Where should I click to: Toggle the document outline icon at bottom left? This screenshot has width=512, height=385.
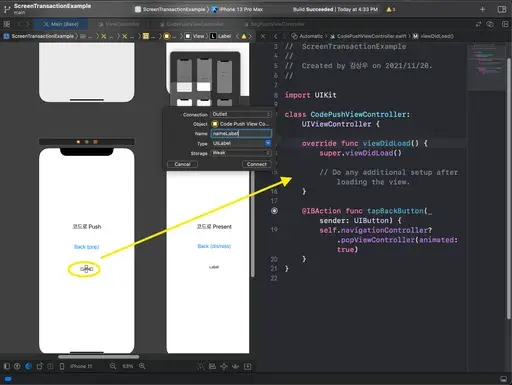click(x=7, y=366)
